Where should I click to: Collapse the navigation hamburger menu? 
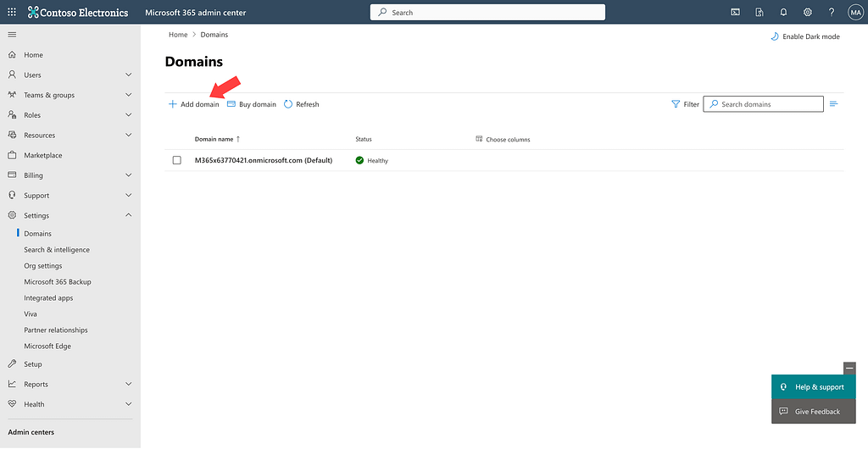[12, 34]
